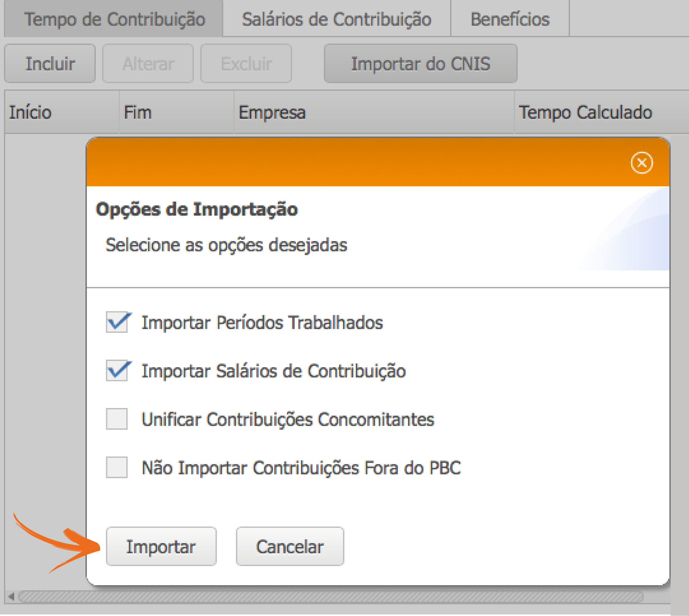The image size is (689, 616).
Task: Uncheck Importar Salários de Contribuição checkbox
Action: [117, 371]
